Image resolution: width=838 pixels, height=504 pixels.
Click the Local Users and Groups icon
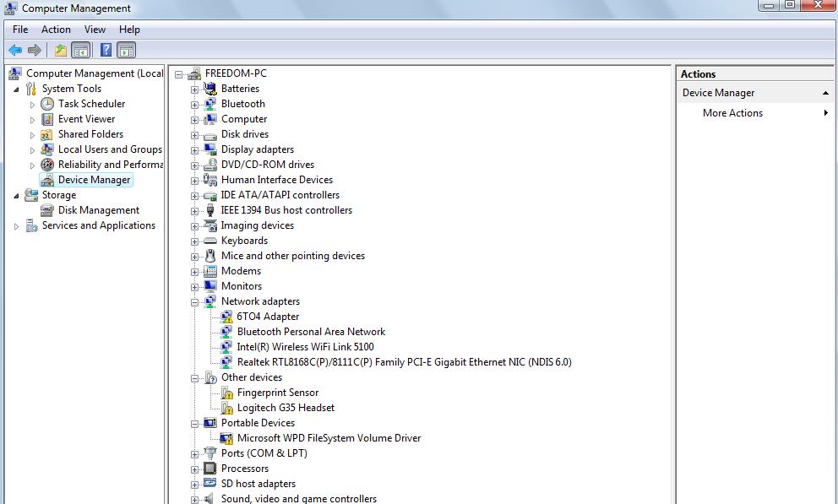click(47, 149)
